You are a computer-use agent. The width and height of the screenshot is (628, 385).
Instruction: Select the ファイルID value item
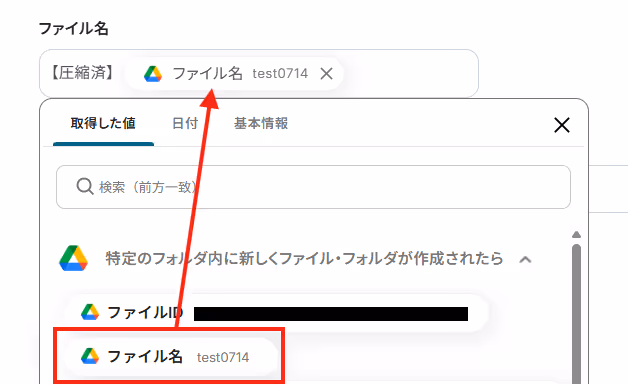tap(276, 313)
